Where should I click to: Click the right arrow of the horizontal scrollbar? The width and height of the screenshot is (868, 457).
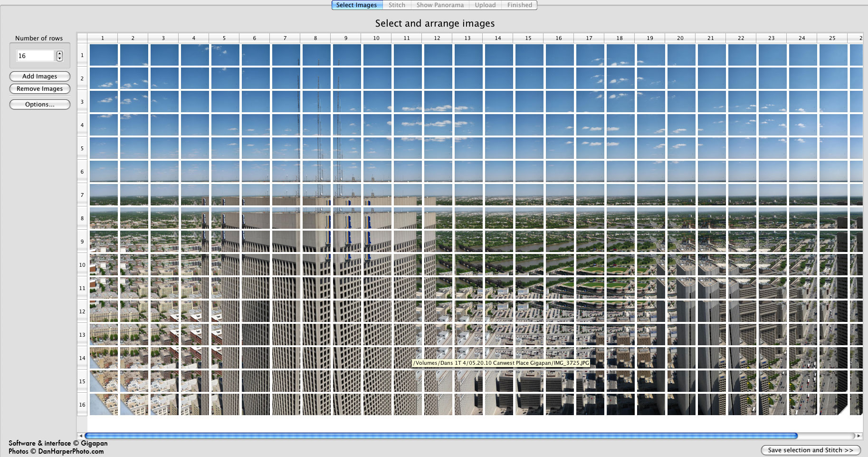[858, 436]
